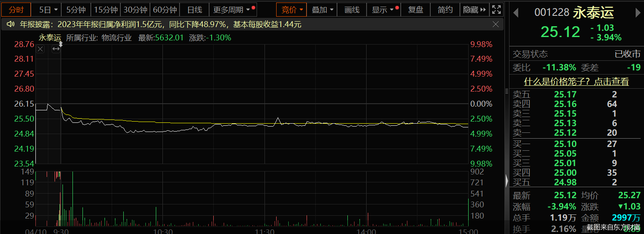The image size is (644, 234).
Task: Close the 年报披露 notification bar
Action: pos(496,25)
